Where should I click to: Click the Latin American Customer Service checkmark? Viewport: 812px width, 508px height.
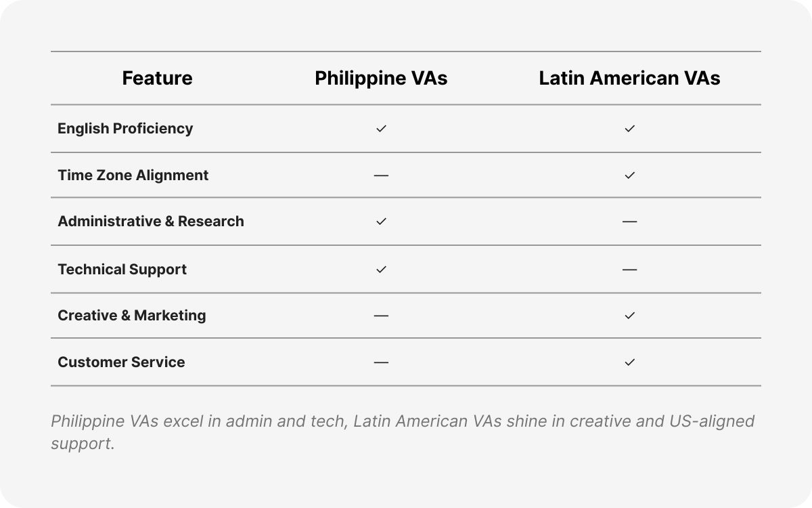(629, 362)
